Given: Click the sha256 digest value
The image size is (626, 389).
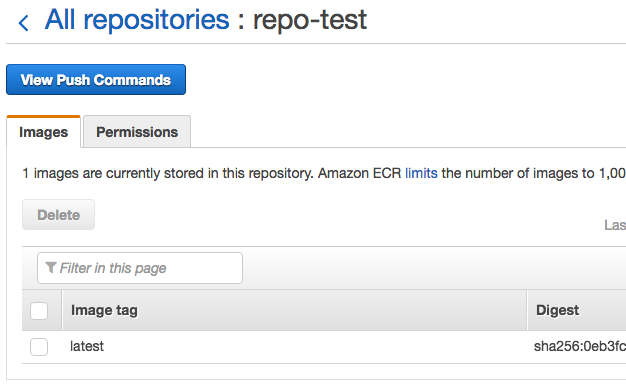Looking at the screenshot, I should pos(580,346).
